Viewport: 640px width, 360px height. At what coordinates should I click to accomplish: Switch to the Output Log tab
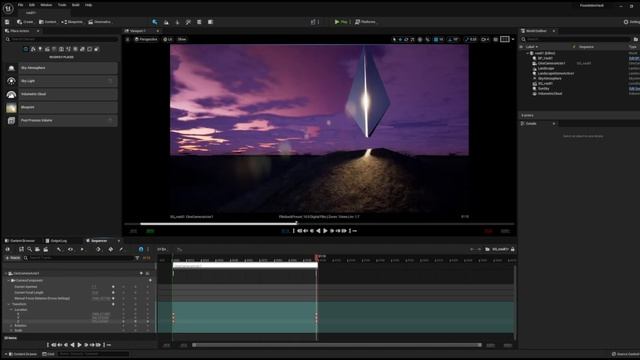click(56, 241)
